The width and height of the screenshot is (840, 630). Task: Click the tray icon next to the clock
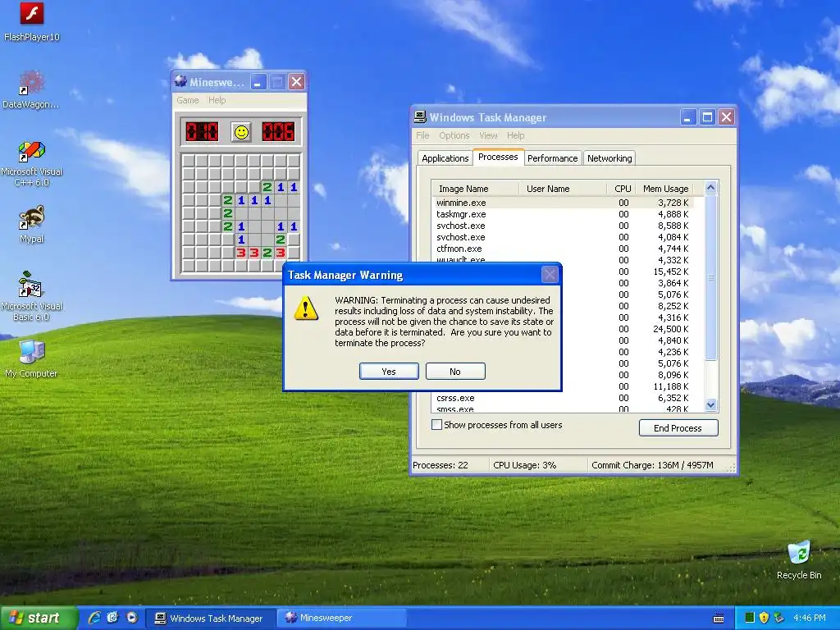(778, 619)
